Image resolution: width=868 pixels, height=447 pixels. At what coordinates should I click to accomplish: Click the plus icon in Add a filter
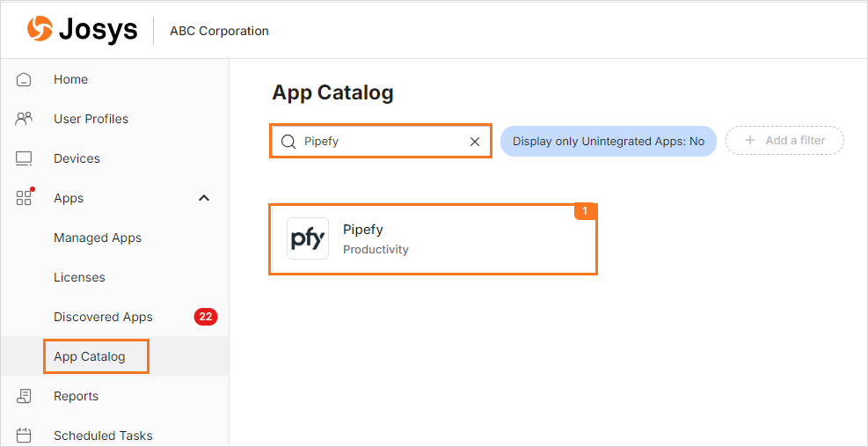(750, 140)
